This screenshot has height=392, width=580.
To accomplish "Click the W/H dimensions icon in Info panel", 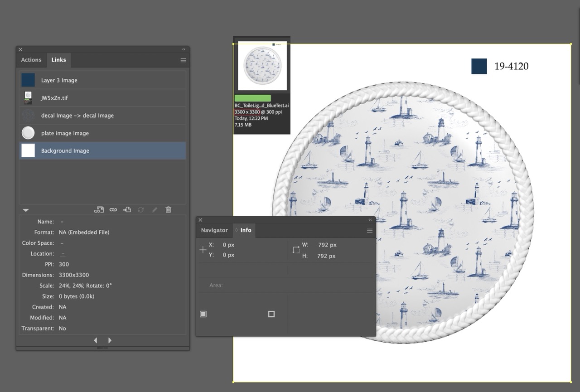I will pyautogui.click(x=296, y=250).
